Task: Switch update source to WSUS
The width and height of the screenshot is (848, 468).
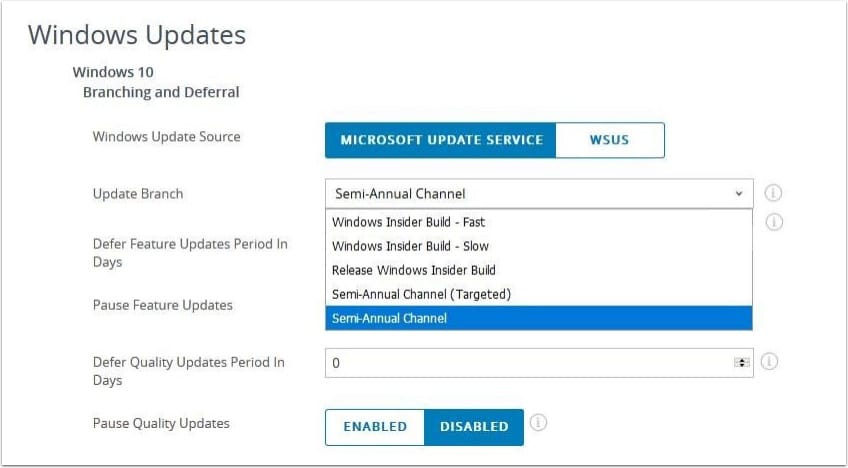Action: pos(609,140)
